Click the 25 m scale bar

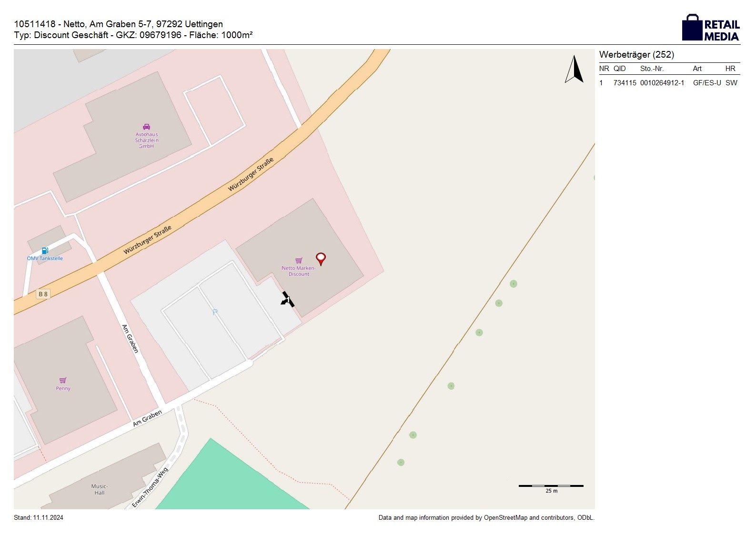(x=551, y=486)
